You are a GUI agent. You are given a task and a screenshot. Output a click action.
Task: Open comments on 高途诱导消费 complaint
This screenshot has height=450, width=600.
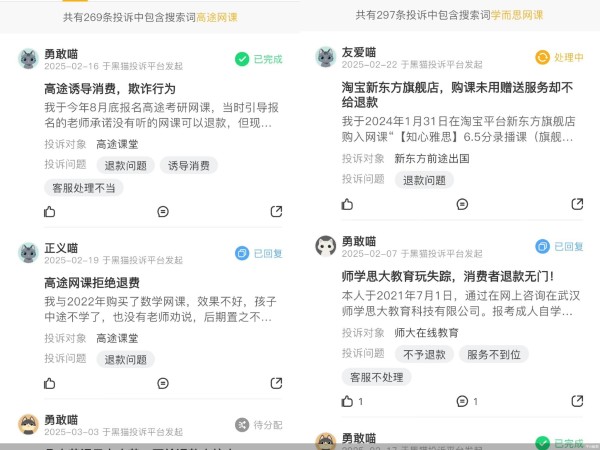(163, 211)
